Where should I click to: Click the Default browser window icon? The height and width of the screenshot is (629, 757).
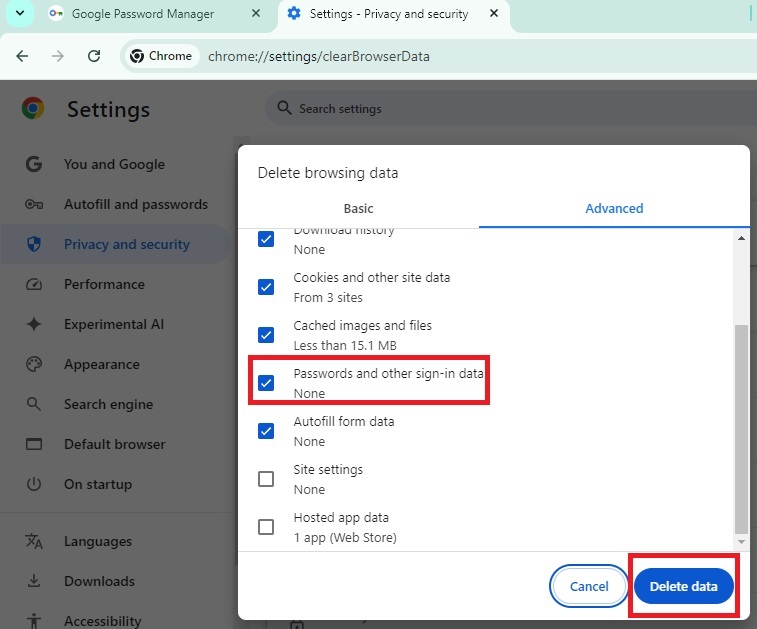pyautogui.click(x=34, y=444)
